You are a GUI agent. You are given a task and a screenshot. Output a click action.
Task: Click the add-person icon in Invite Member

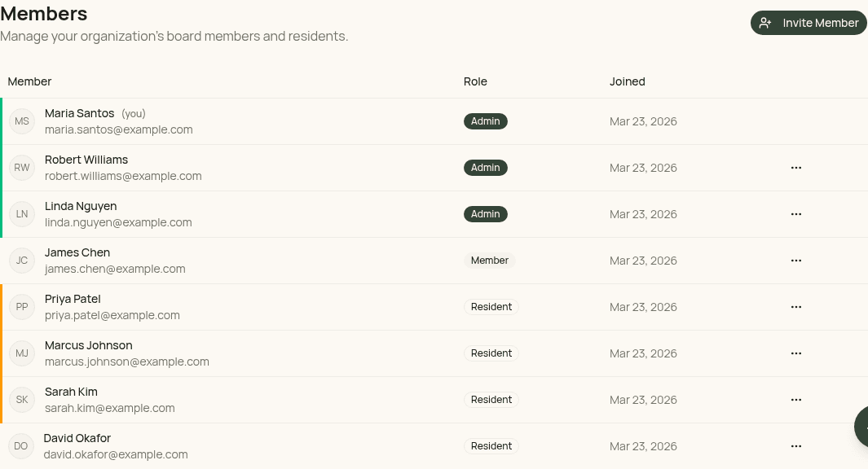(765, 23)
